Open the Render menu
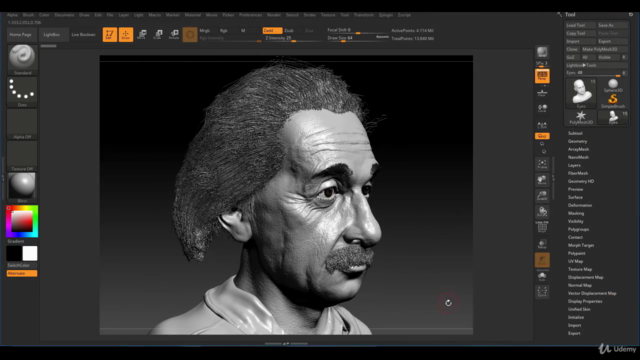This screenshot has height=360, width=640. pyautogui.click(x=273, y=15)
